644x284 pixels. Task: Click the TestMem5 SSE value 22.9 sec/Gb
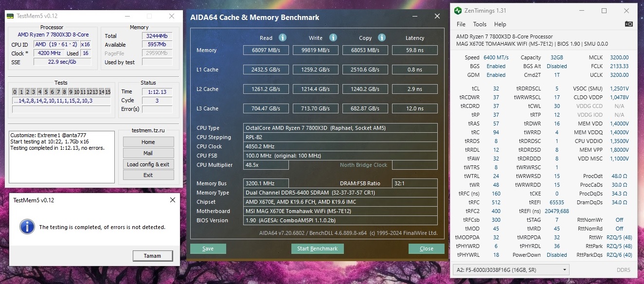(x=62, y=62)
